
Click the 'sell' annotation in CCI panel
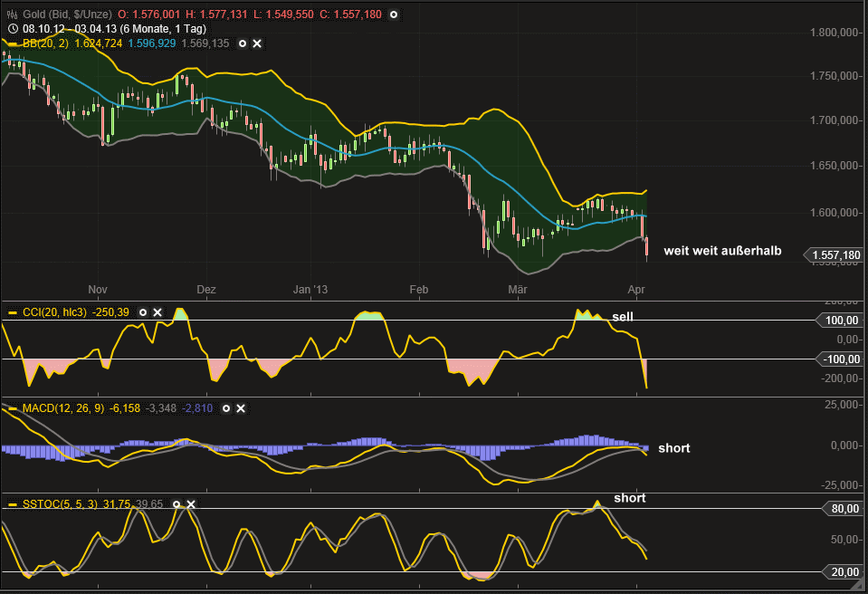622,317
